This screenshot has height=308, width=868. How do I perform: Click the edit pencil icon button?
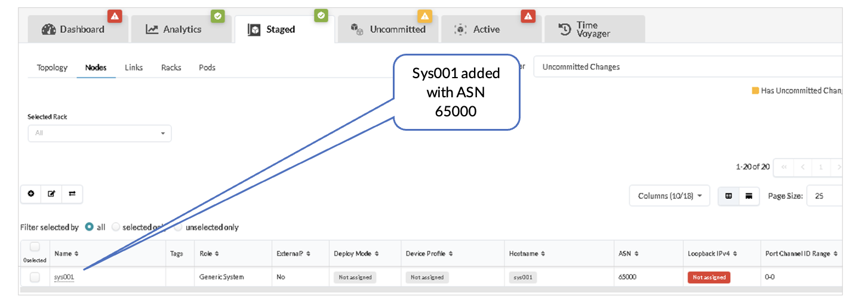coord(51,194)
